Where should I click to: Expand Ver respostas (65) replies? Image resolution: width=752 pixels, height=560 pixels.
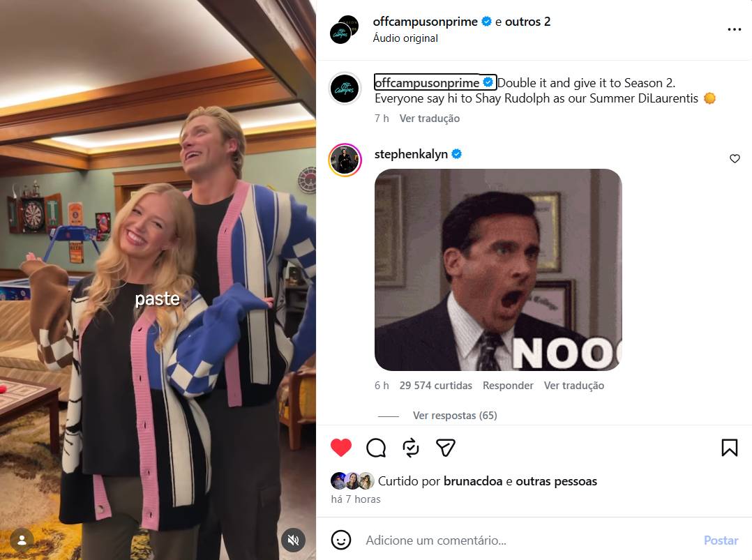coord(455,416)
